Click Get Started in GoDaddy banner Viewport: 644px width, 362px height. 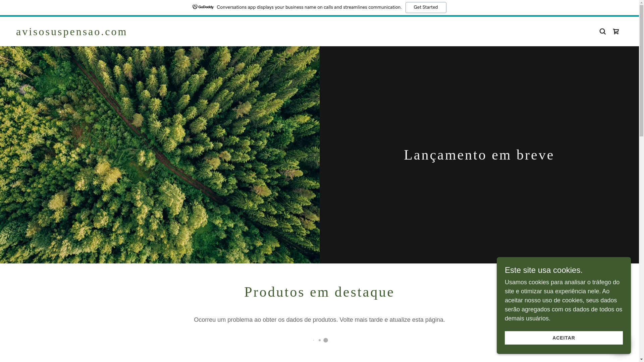(425, 7)
